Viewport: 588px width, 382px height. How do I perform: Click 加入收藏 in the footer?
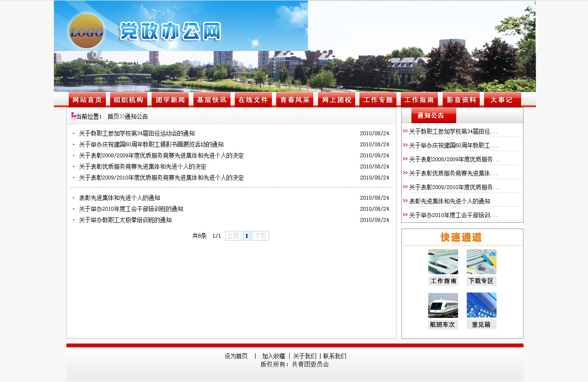[273, 356]
